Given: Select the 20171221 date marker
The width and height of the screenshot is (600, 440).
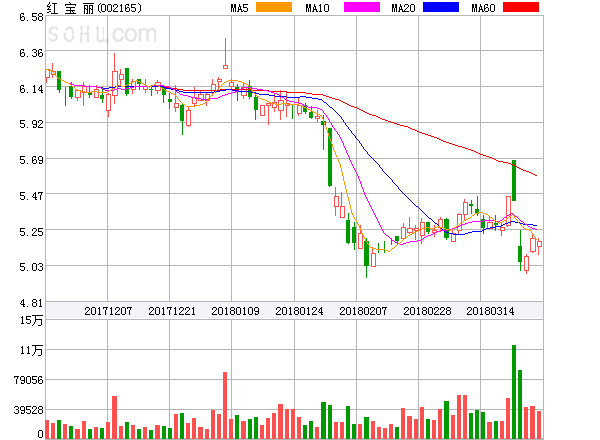Looking at the screenshot, I should pos(171,311).
